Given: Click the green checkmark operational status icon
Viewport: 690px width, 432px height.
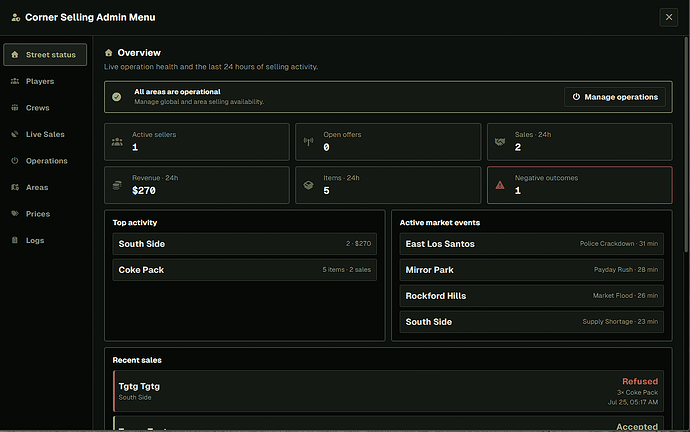Looking at the screenshot, I should [117, 97].
